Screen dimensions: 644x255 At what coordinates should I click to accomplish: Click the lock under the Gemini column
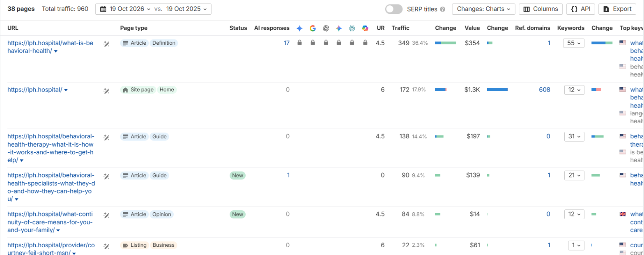point(339,42)
